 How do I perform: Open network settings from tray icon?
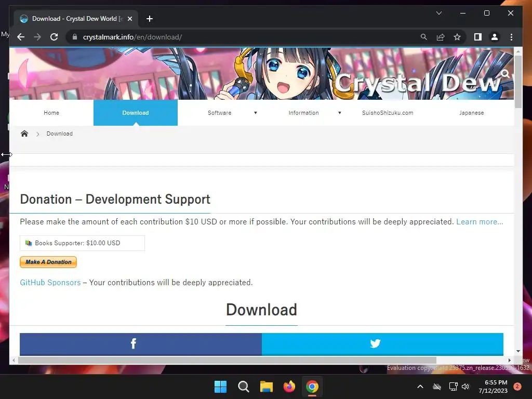(453, 387)
